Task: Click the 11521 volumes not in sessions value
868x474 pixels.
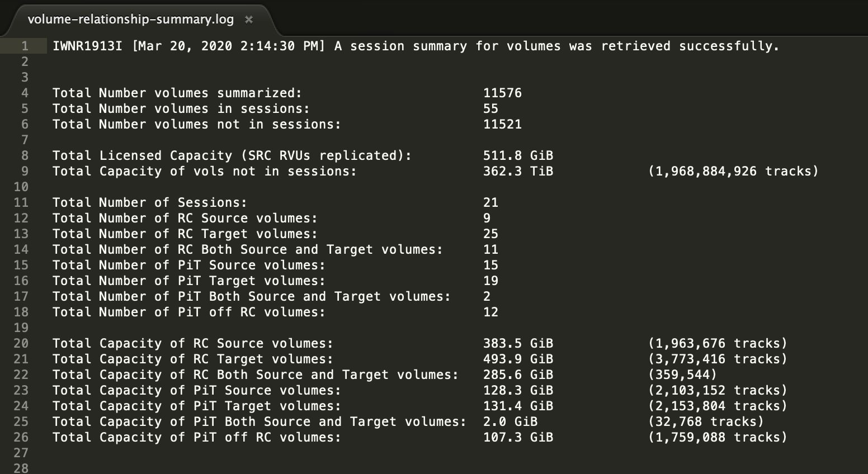Action: click(502, 124)
